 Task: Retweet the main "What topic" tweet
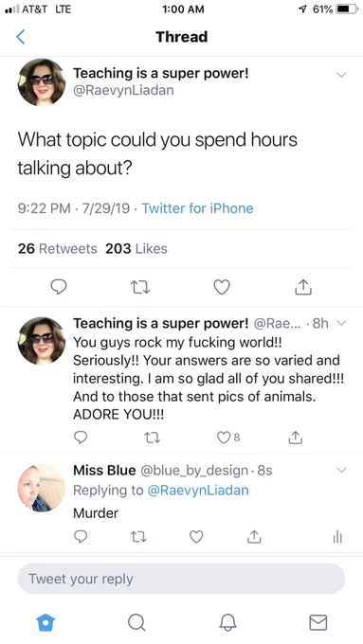139,287
